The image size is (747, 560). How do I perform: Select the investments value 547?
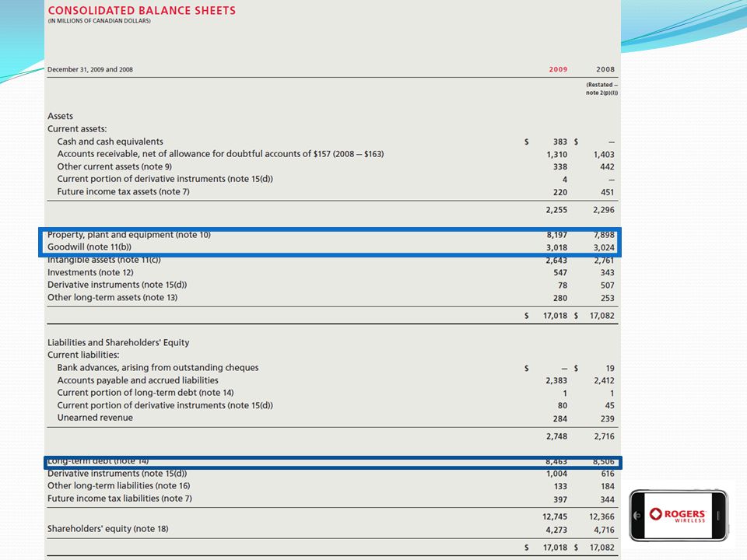560,273
